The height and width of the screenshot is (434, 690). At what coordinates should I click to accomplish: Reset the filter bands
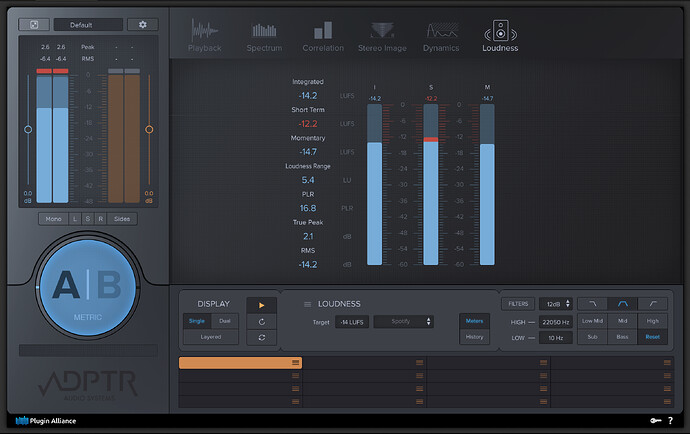653,337
